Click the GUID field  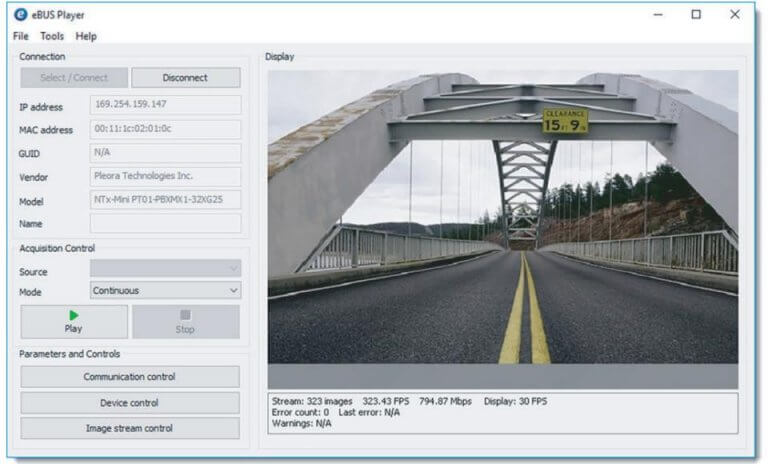tap(165, 153)
